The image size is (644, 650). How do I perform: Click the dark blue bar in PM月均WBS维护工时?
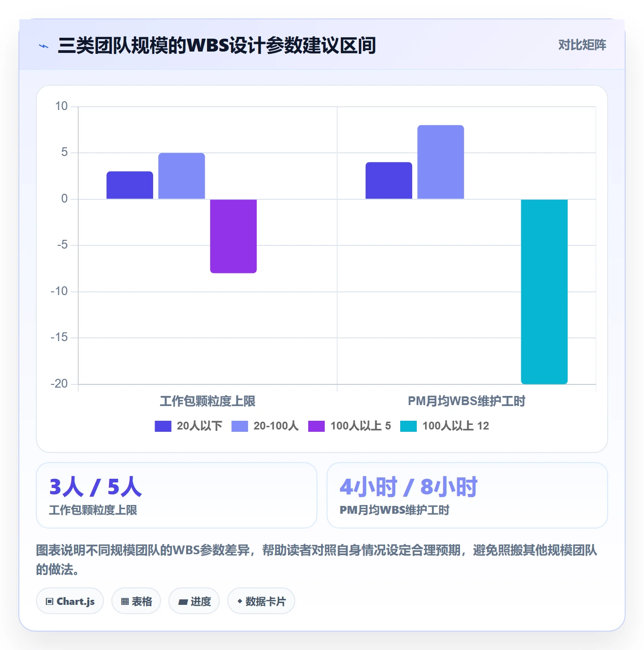pos(389,180)
